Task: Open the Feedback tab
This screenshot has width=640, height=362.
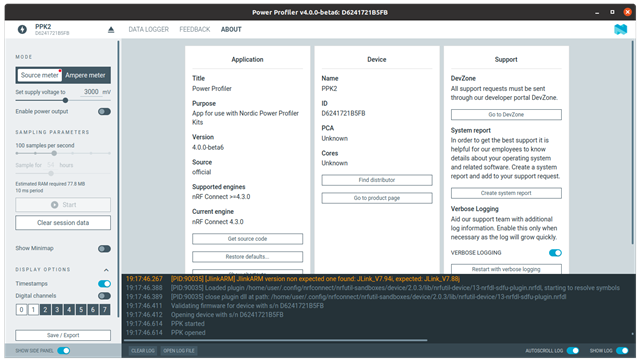Action: pyautogui.click(x=195, y=29)
